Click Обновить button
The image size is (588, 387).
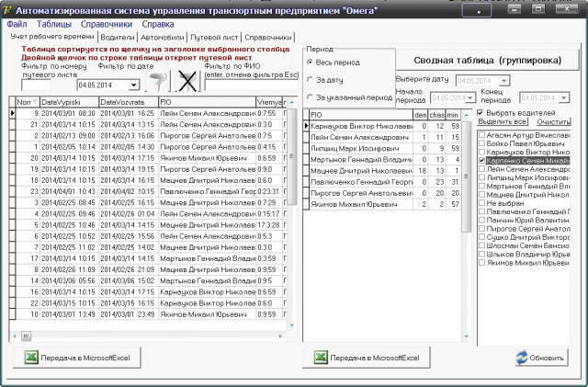click(541, 358)
